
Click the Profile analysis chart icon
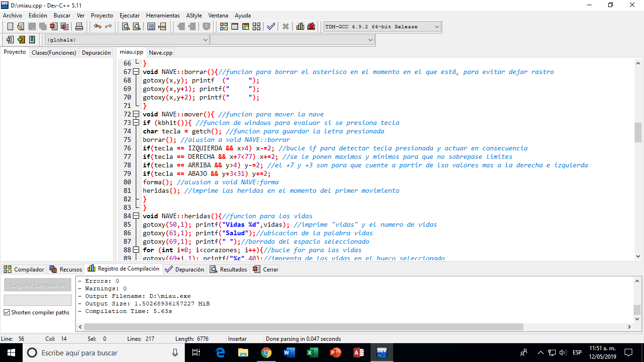coord(300,26)
